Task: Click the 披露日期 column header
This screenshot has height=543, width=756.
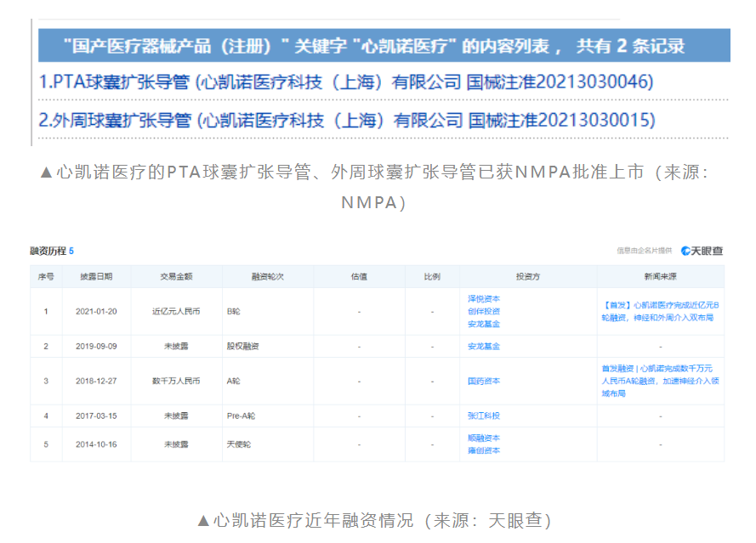Action: [x=96, y=276]
